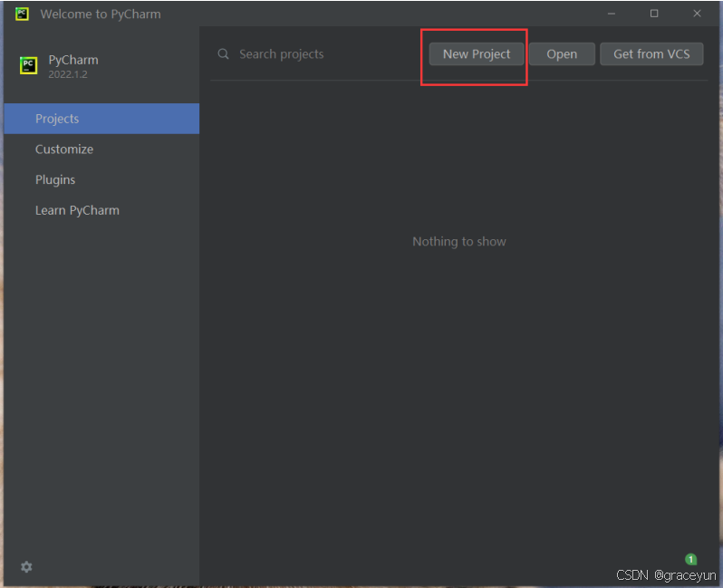This screenshot has height=588, width=723.
Task: Click the New Project button
Action: pyautogui.click(x=477, y=54)
